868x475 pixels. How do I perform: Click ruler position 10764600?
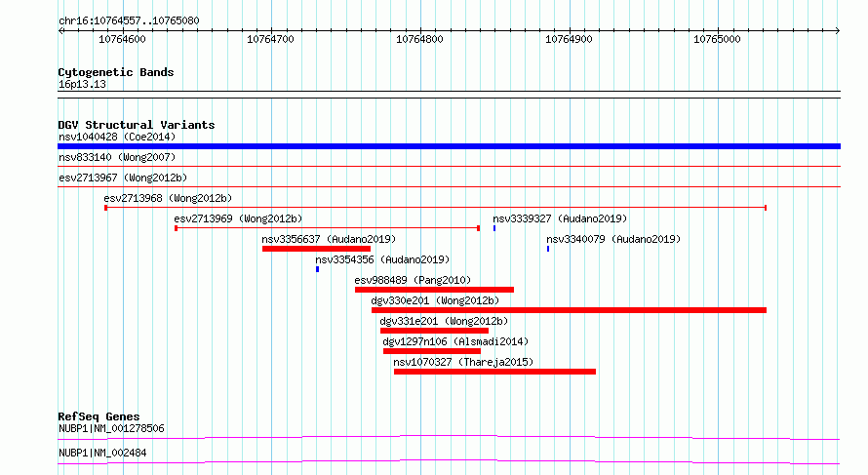click(x=122, y=39)
